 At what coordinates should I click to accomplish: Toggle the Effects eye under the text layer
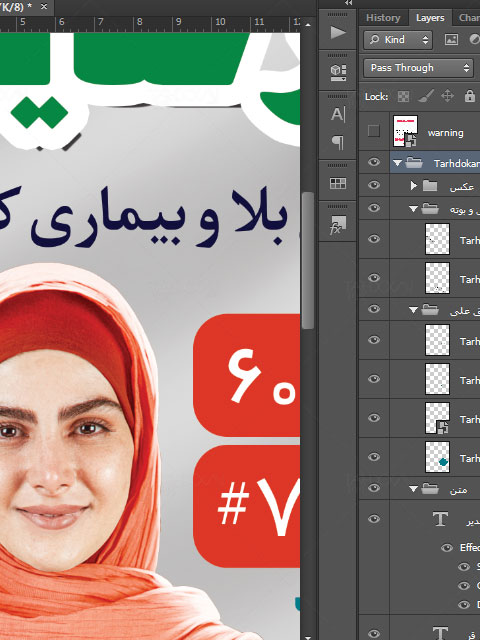pos(447,548)
